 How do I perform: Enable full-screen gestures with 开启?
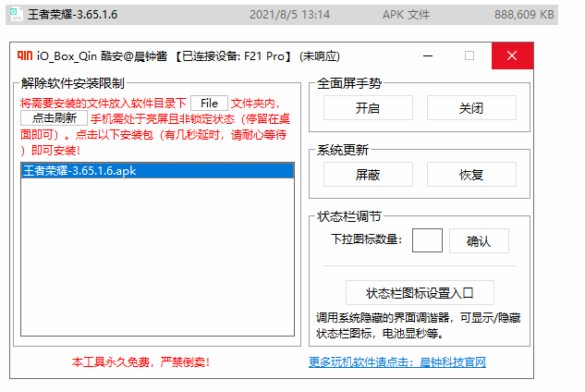(367, 108)
